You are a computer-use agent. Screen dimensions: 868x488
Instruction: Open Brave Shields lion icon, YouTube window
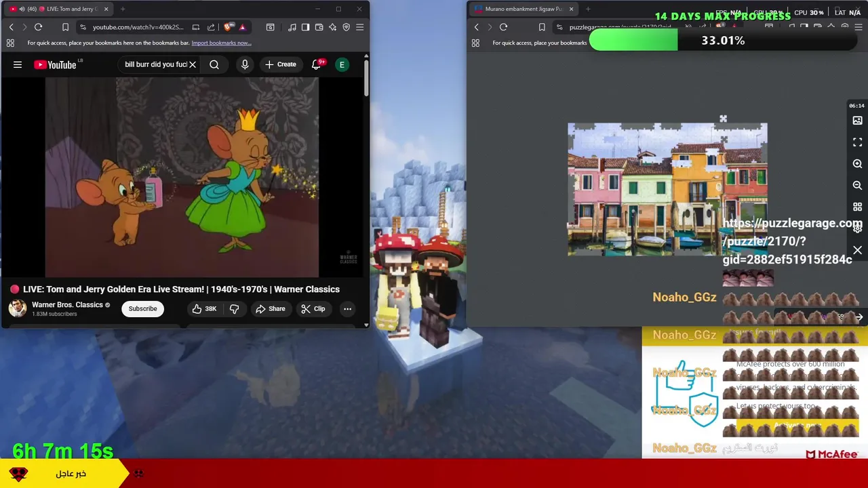[227, 27]
